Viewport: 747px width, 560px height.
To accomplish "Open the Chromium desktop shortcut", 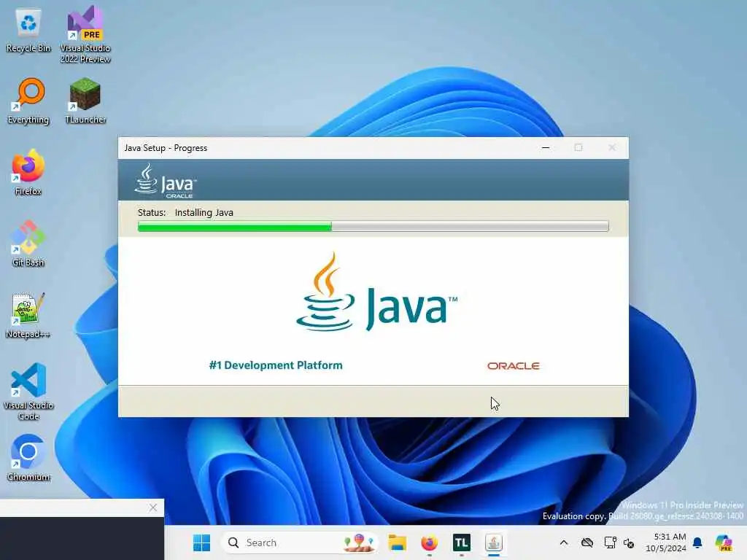I will [x=28, y=458].
